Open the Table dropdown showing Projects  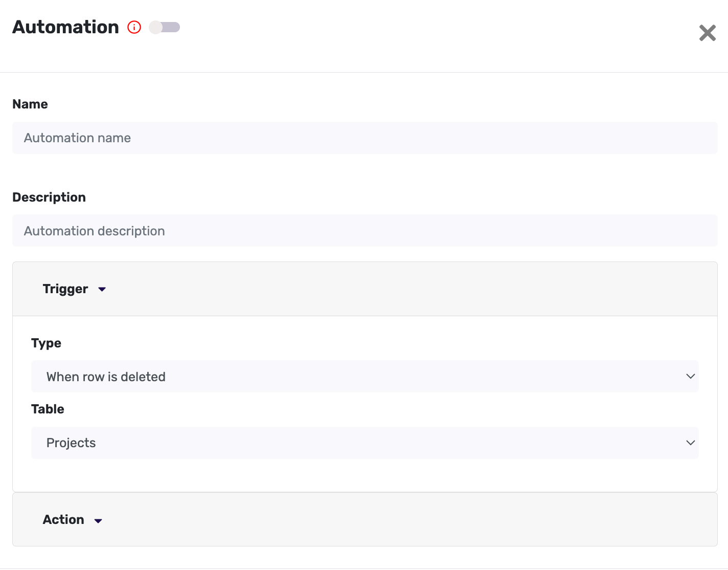coord(364,443)
